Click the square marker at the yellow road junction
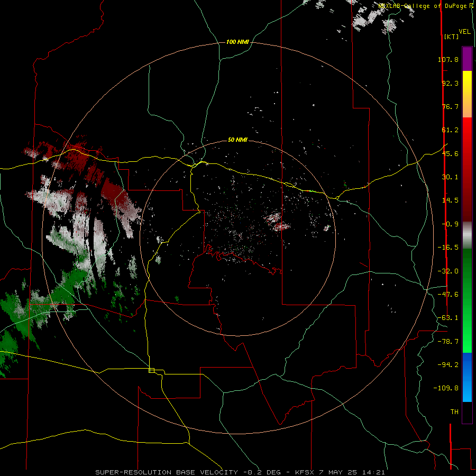This screenshot has width=476, height=476. [x=151, y=370]
